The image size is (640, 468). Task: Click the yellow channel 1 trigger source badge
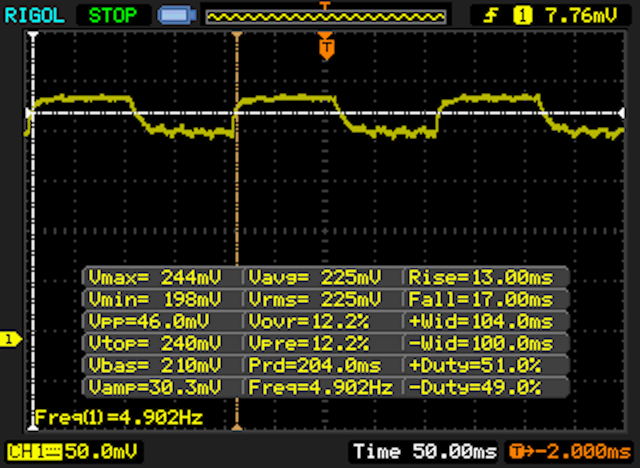tap(523, 16)
